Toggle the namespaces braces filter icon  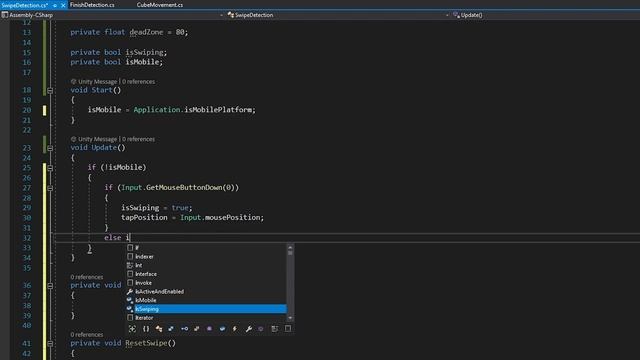click(146, 329)
